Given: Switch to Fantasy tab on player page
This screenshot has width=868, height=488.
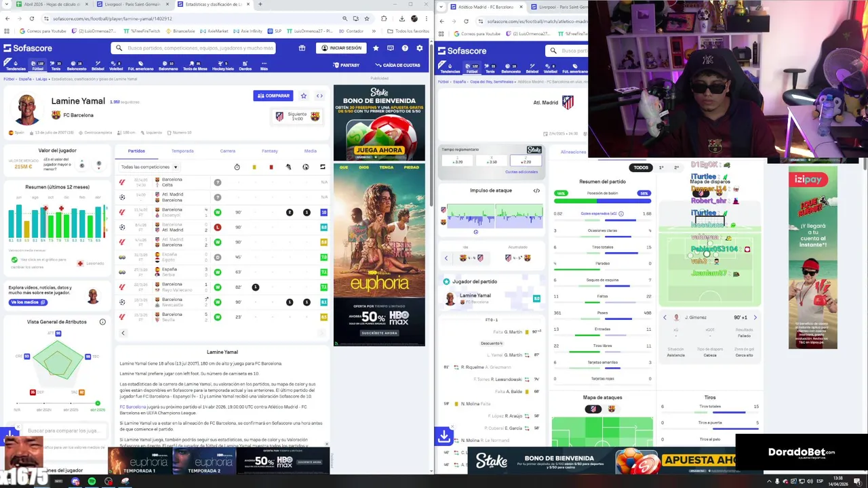Looking at the screenshot, I should (x=270, y=151).
